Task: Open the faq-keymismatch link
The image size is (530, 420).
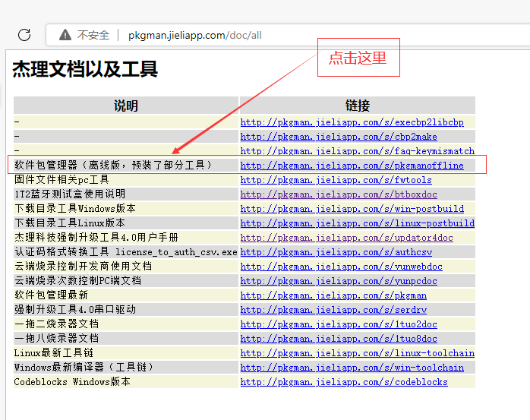Action: pos(358,151)
